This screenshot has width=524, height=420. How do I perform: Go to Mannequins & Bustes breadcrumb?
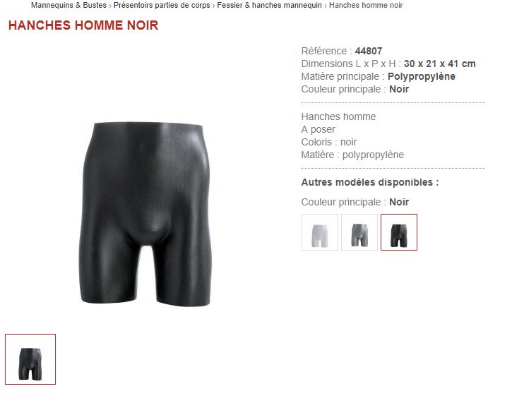pyautogui.click(x=69, y=6)
